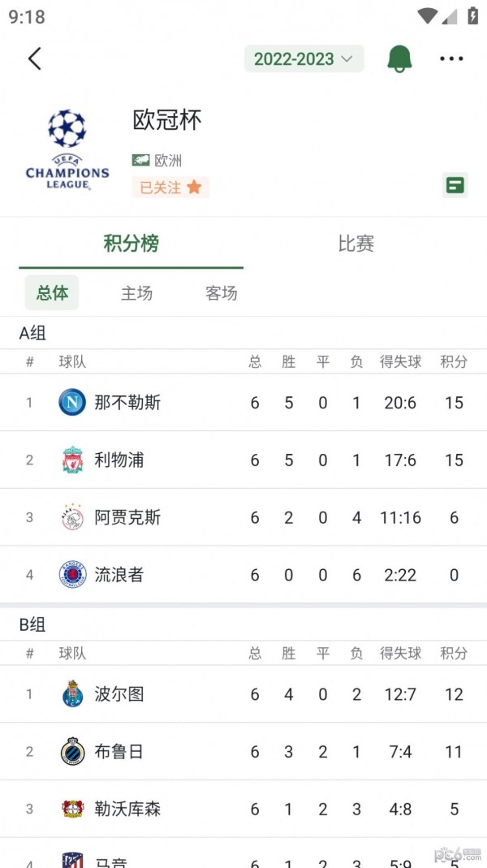The width and height of the screenshot is (487, 868).
Task: Switch to the 客场 away standings filter
Action: [x=220, y=293]
